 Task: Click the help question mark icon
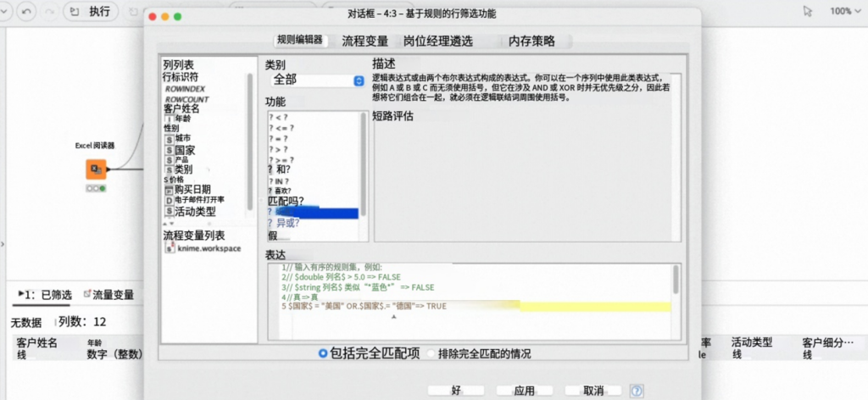pos(637,391)
